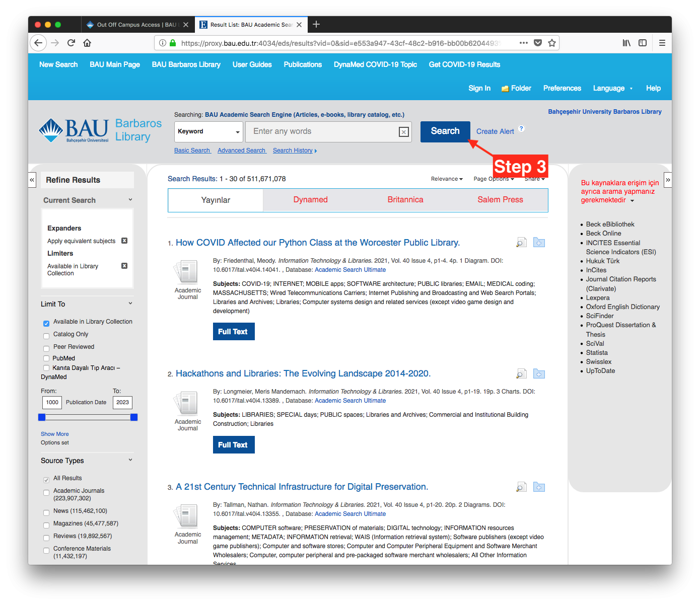700x605 pixels.
Task: Switch to the Out Off Campus Access browser tab
Action: point(137,25)
